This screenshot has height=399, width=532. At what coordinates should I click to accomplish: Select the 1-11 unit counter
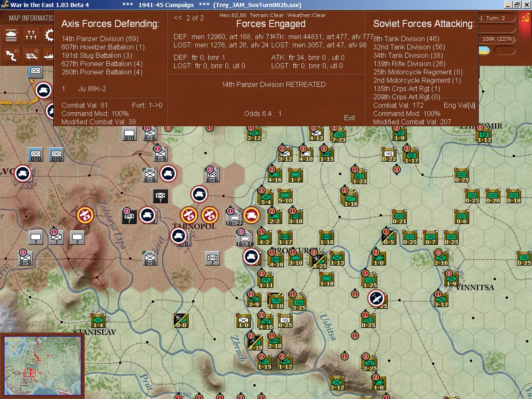(x=266, y=280)
